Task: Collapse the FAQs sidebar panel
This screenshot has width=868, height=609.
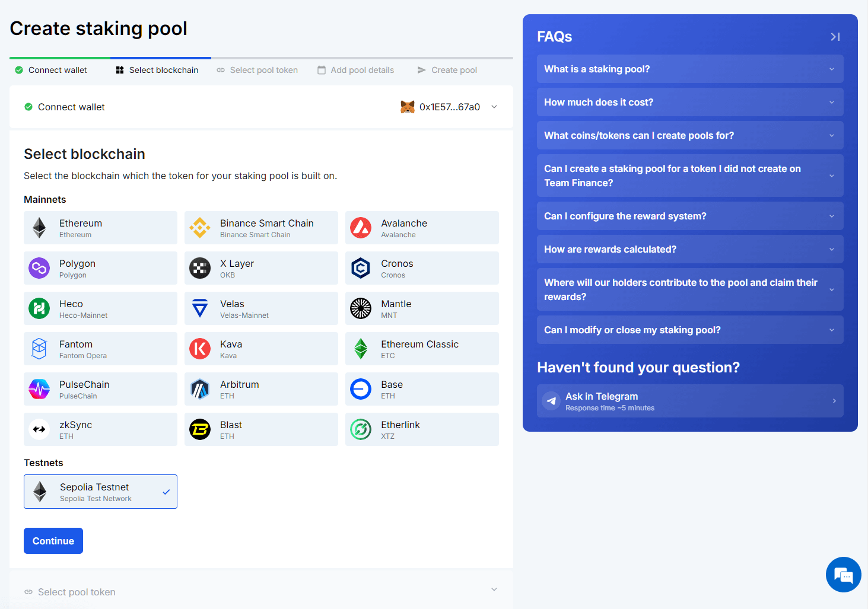Action: point(835,36)
